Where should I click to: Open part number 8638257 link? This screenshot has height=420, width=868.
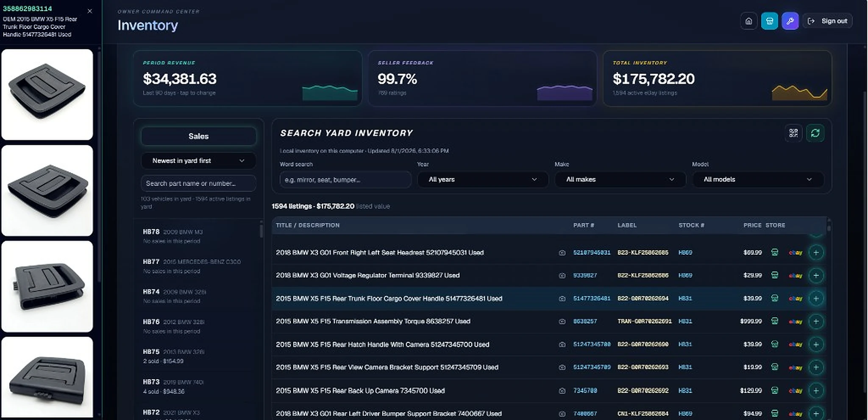coord(585,321)
